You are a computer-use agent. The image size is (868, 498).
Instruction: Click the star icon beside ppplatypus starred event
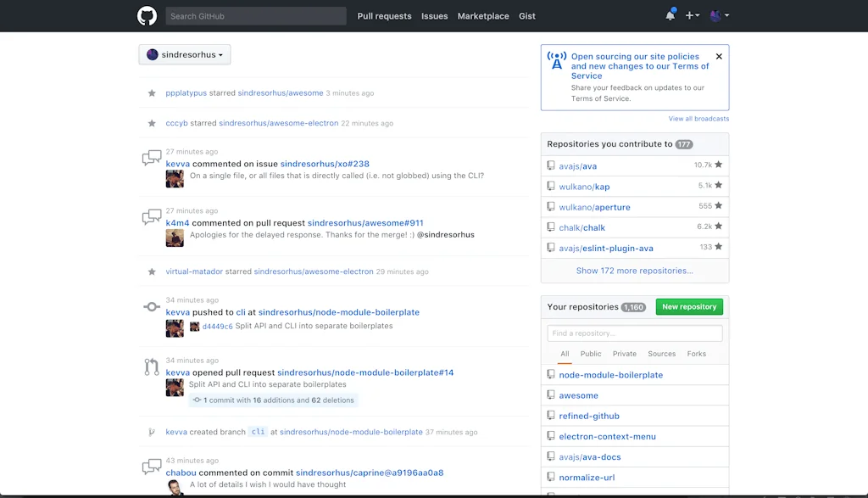pyautogui.click(x=151, y=92)
